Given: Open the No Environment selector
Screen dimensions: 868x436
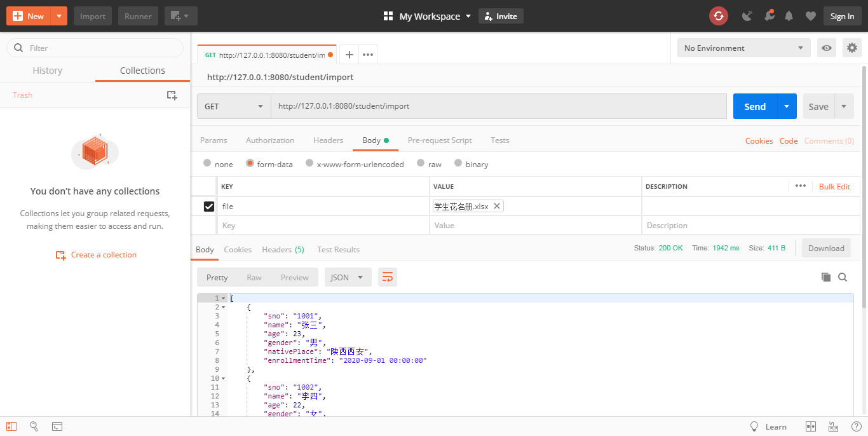Looking at the screenshot, I should coord(743,48).
